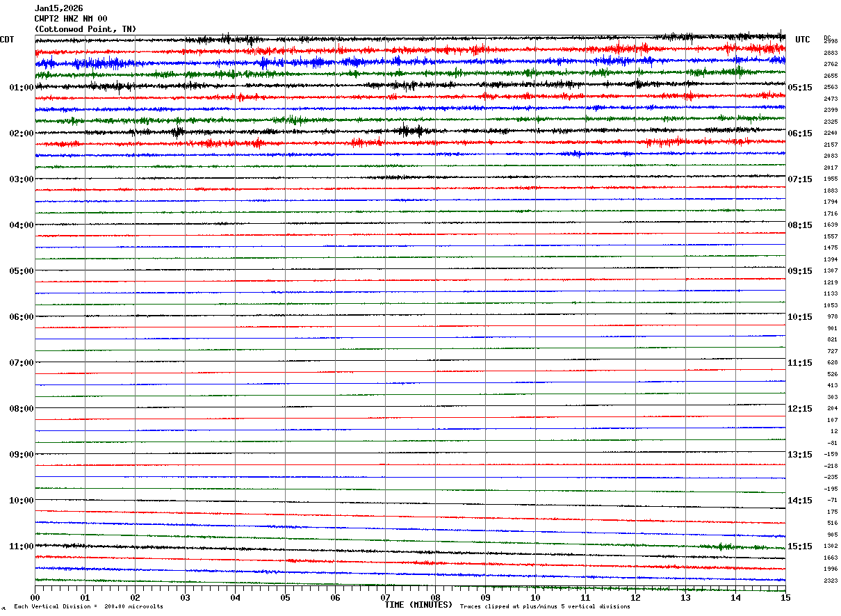Click the DC offset value "2563"
Screen dimensions: 841x616
click(831, 88)
